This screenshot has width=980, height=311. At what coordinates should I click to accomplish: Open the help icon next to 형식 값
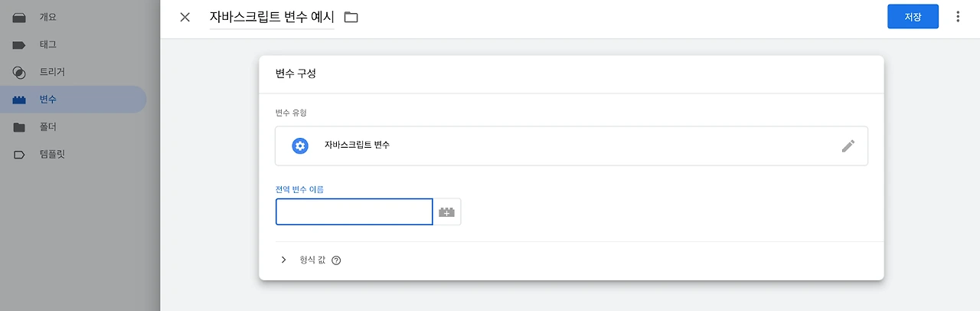pyautogui.click(x=336, y=260)
